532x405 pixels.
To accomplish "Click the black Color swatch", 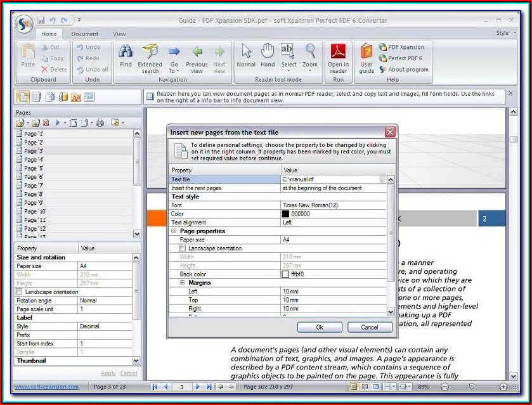I will click(x=285, y=214).
